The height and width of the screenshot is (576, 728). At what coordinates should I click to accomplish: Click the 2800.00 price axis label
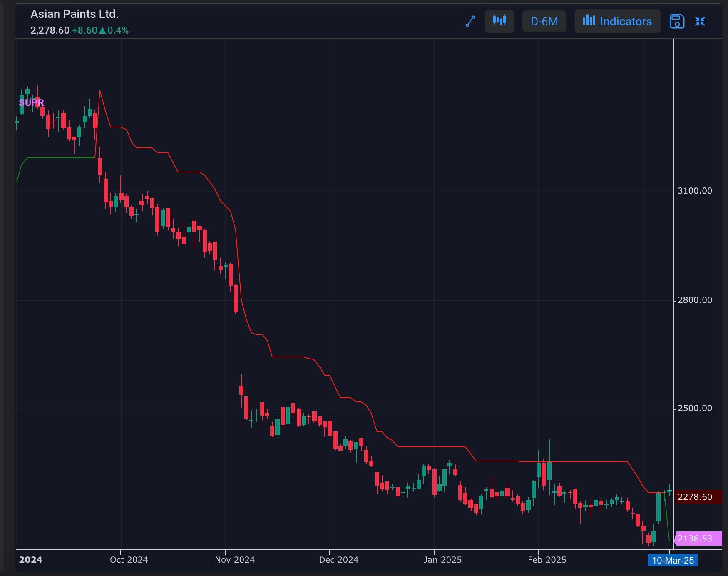(x=695, y=300)
